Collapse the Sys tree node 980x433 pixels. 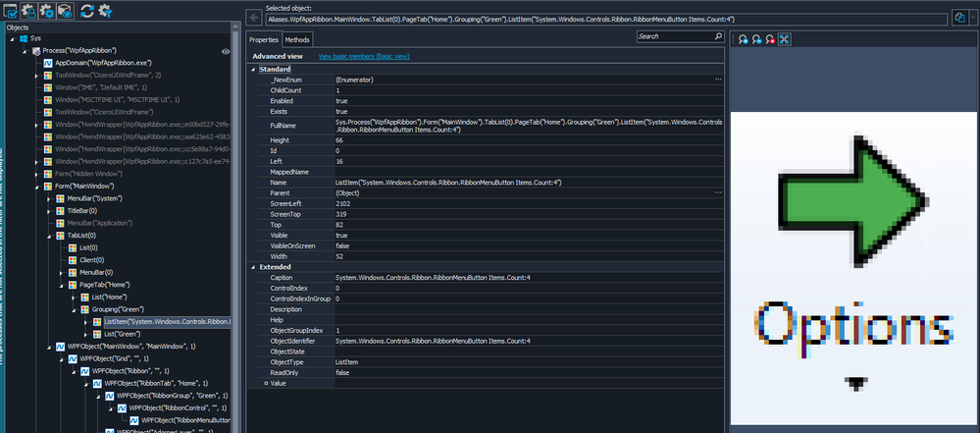tap(13, 38)
